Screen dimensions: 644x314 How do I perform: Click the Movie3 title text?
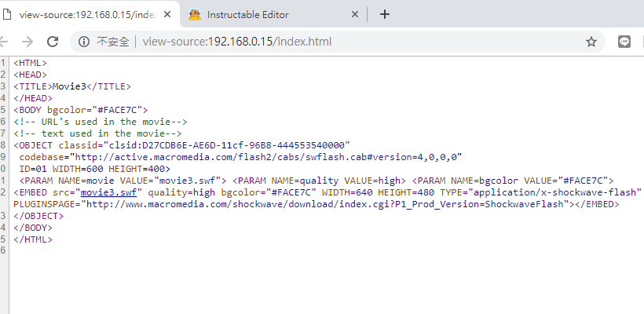tap(69, 86)
